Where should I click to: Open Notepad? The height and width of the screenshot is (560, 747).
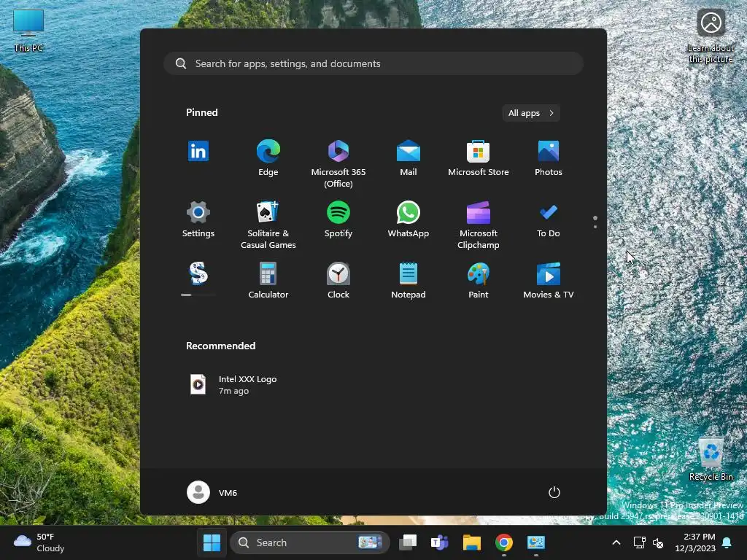coord(409,281)
